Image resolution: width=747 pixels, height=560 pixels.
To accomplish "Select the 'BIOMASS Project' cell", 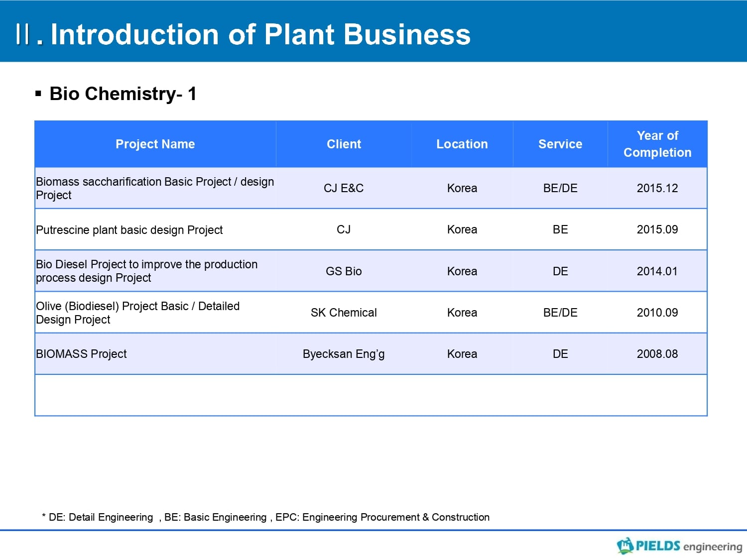I will click(155, 354).
